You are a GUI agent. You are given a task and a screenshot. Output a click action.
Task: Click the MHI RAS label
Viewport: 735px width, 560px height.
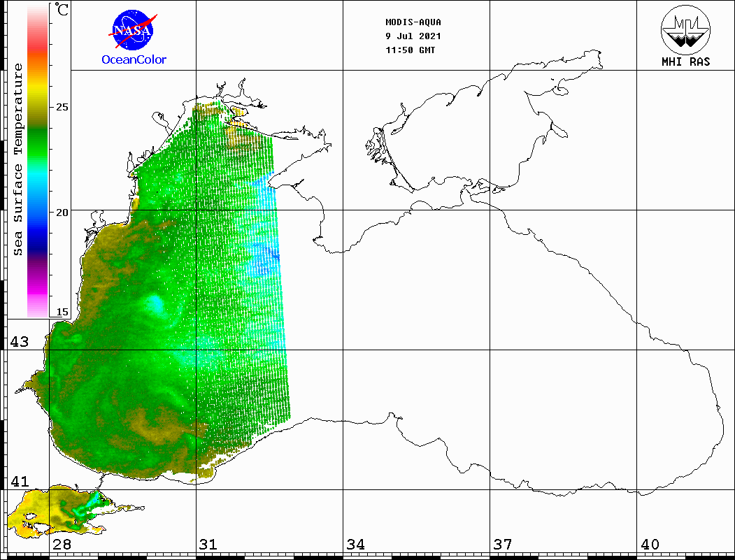686,62
